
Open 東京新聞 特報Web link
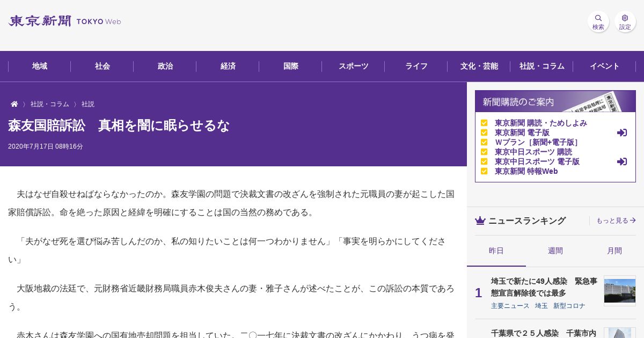(526, 171)
